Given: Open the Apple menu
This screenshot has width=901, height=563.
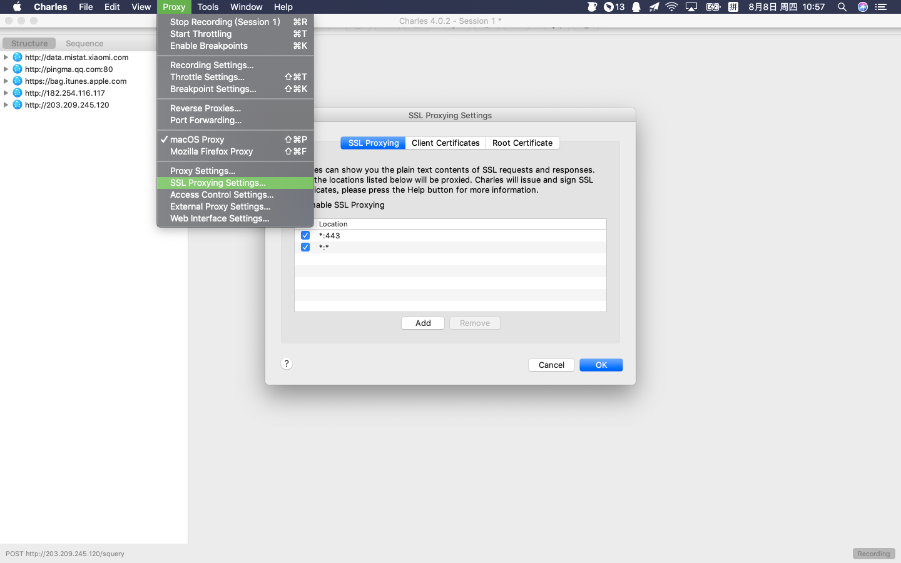Looking at the screenshot, I should [17, 7].
